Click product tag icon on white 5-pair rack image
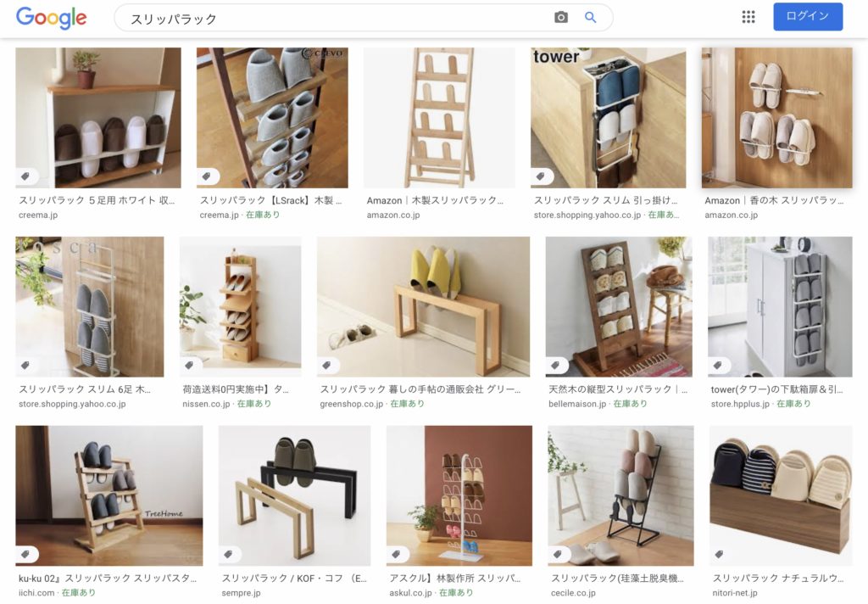The height and width of the screenshot is (604, 868). pos(25,176)
